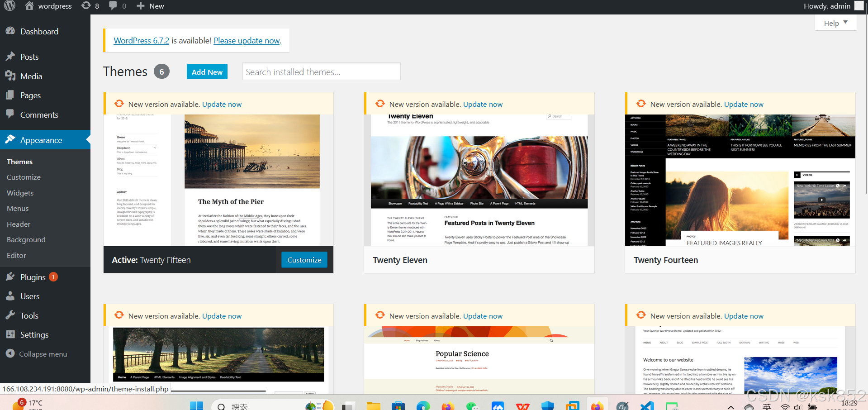Open Pages in the admin sidebar
The width and height of the screenshot is (868, 410).
click(45, 95)
